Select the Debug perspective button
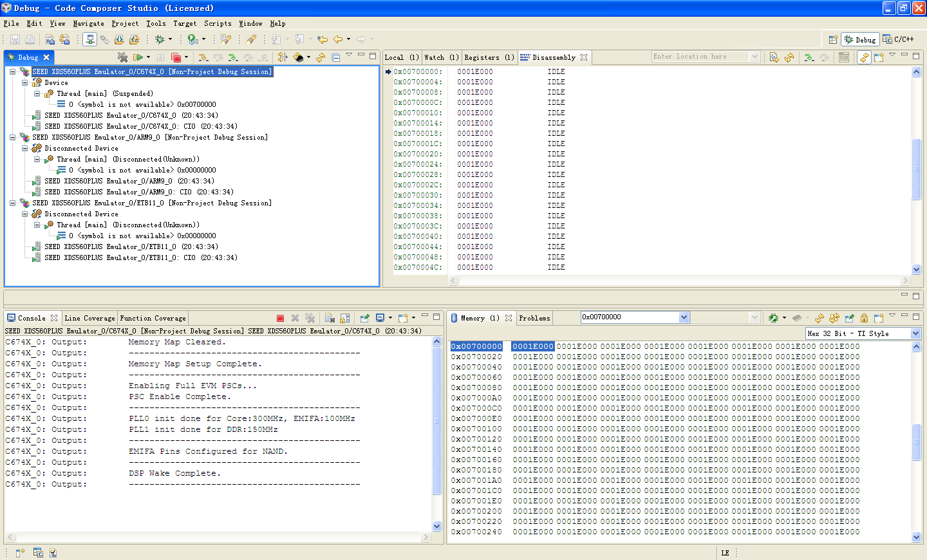This screenshot has width=927, height=560. click(x=860, y=39)
